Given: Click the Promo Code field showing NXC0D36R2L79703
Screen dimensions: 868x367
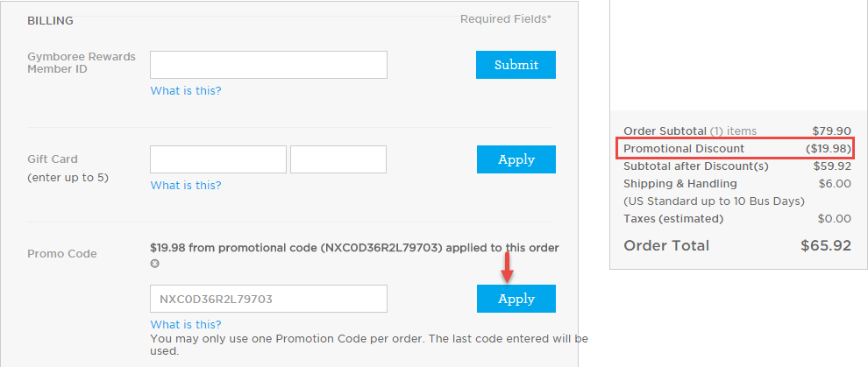Looking at the screenshot, I should point(268,299).
